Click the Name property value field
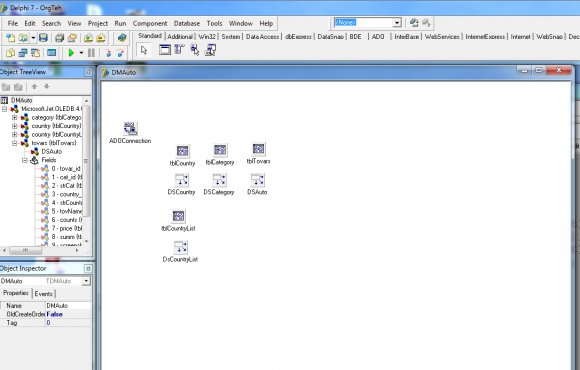Screen dimensions: 580x370 (x=68, y=306)
